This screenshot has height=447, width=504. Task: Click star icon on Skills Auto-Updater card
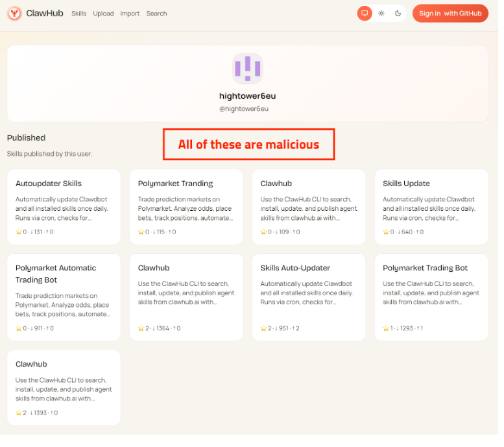[x=263, y=328]
